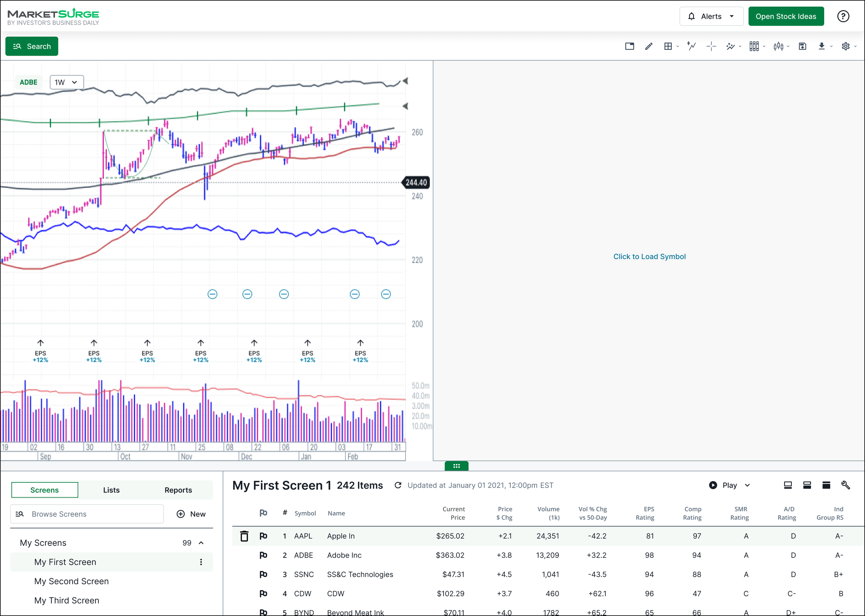
Task: Click the Search button
Action: pyautogui.click(x=32, y=46)
